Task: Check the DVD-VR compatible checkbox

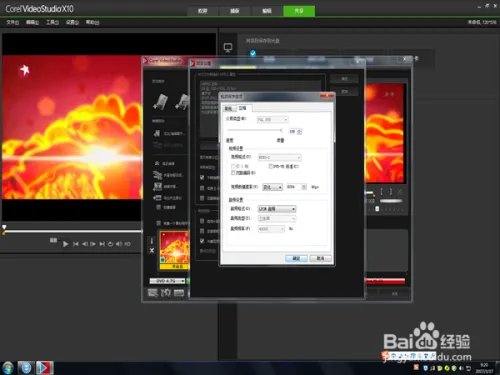Action: (x=271, y=166)
